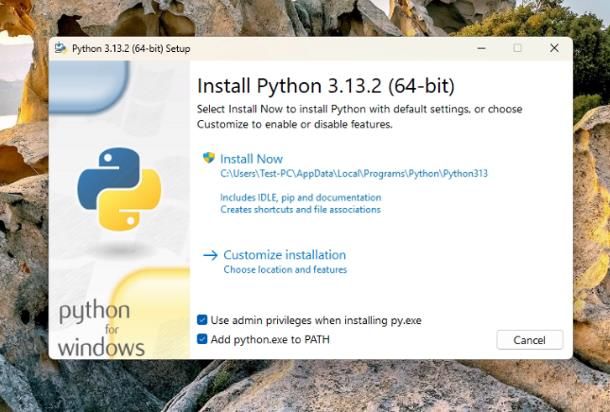Click the shield icon beside Install Now
The height and width of the screenshot is (412, 610).
[209, 158]
